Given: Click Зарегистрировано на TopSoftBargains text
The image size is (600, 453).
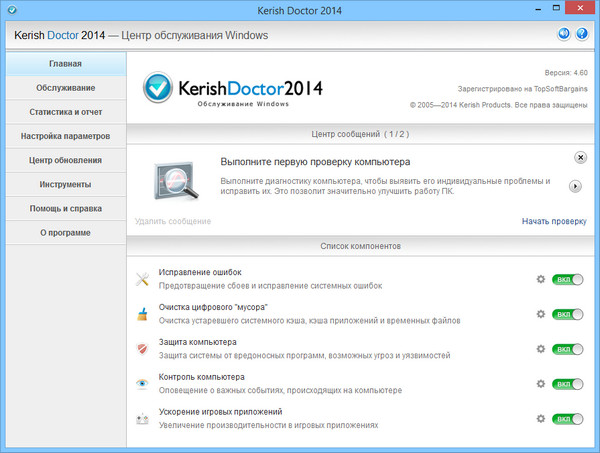Looking at the screenshot, I should [522, 89].
